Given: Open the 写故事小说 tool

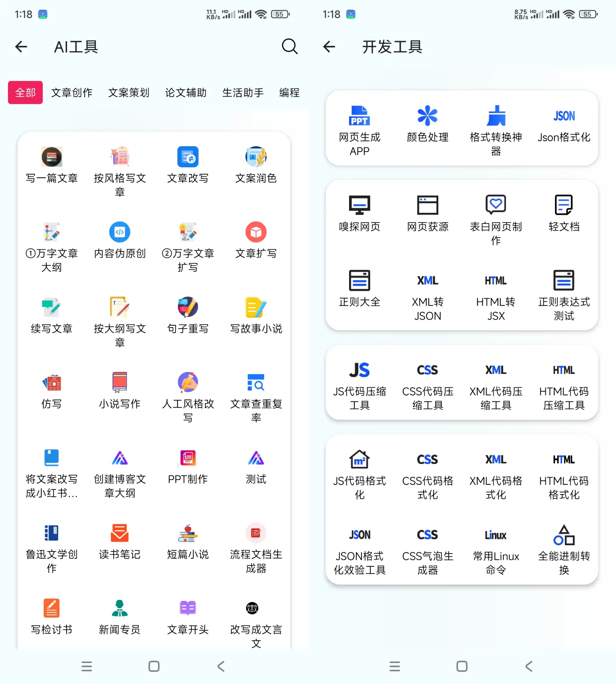Looking at the screenshot, I should [256, 316].
